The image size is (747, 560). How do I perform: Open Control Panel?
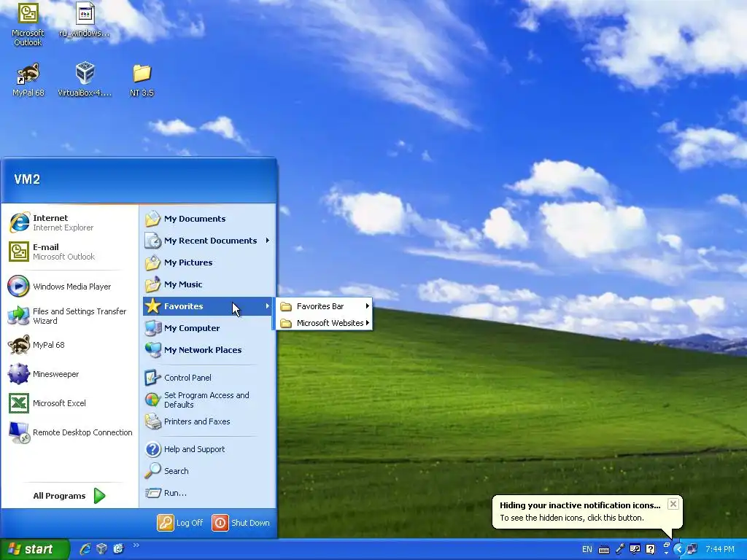point(208,378)
